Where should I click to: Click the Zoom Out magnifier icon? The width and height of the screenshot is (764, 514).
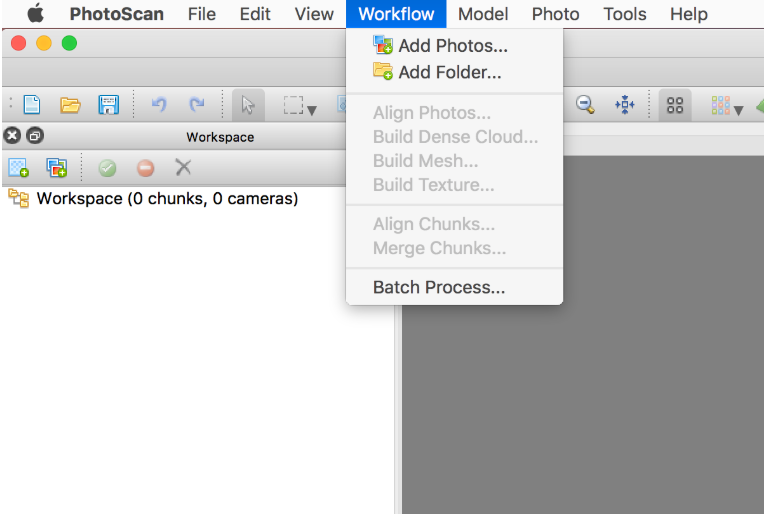point(585,104)
